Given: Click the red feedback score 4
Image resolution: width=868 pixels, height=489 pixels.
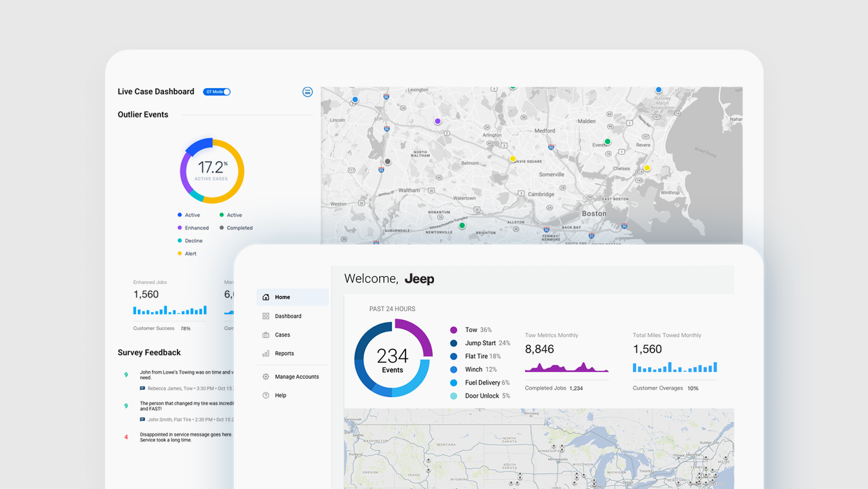Looking at the screenshot, I should pos(126,437).
